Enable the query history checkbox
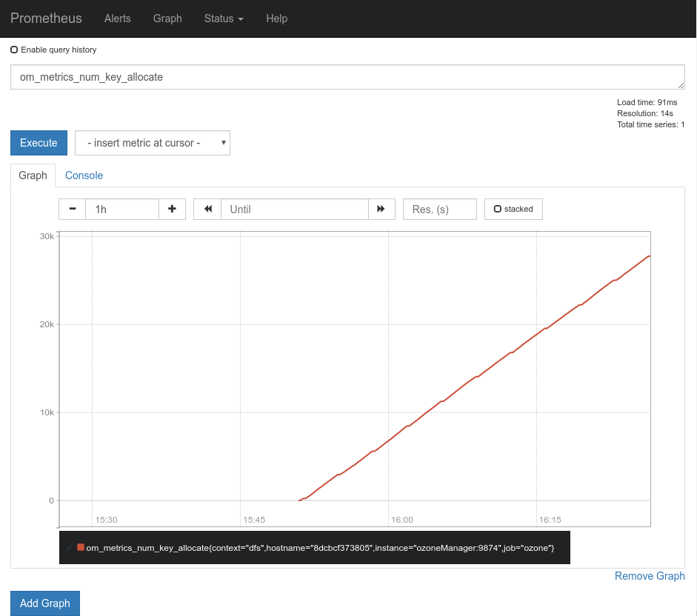Viewport: 697px width, 616px height. pos(15,50)
